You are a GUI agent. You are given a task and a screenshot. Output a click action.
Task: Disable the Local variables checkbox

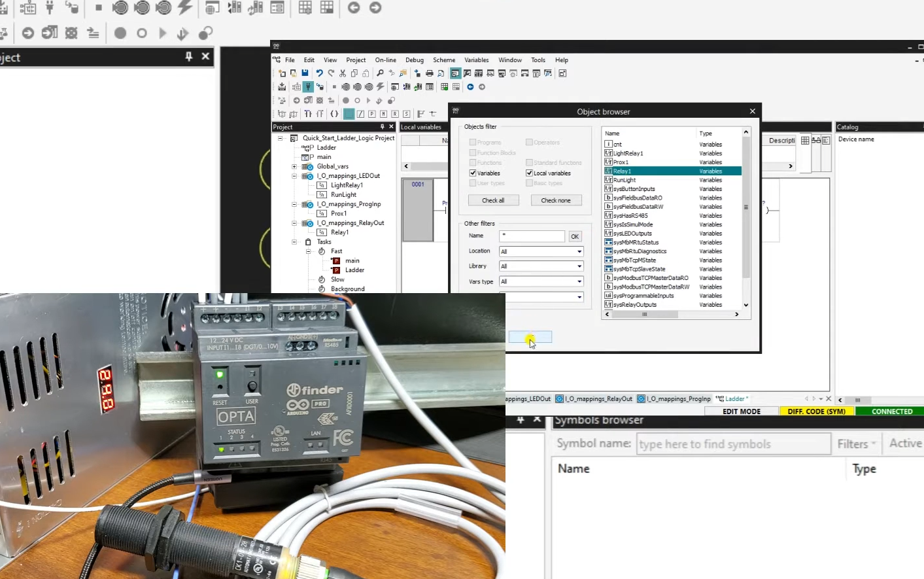click(x=529, y=173)
